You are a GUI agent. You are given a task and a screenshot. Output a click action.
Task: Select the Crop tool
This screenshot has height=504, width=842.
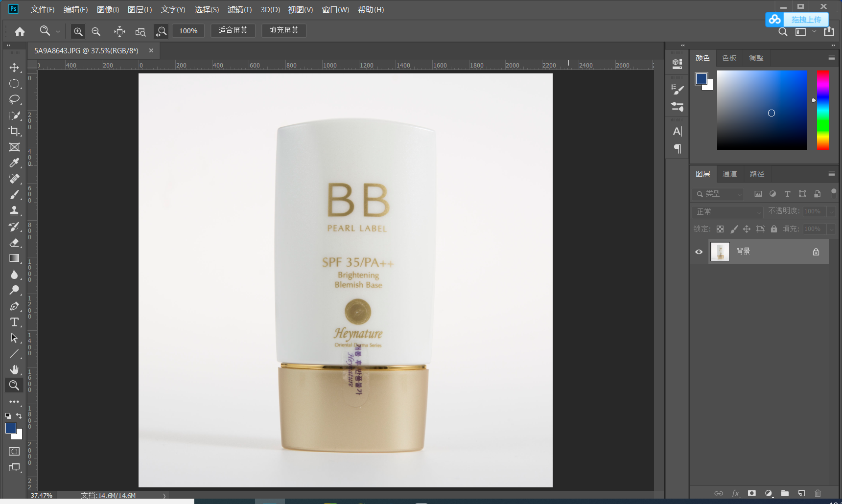(14, 131)
